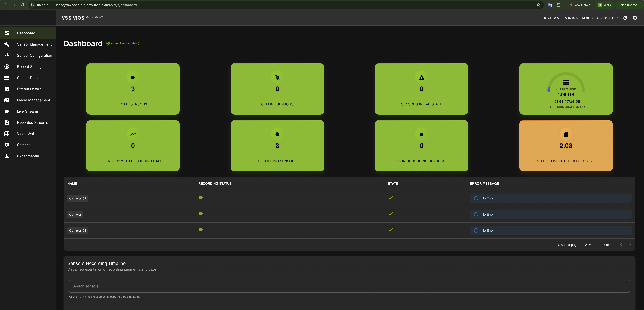Navigate to Sensor Details
Screen dimensions: 644x310
28,78
